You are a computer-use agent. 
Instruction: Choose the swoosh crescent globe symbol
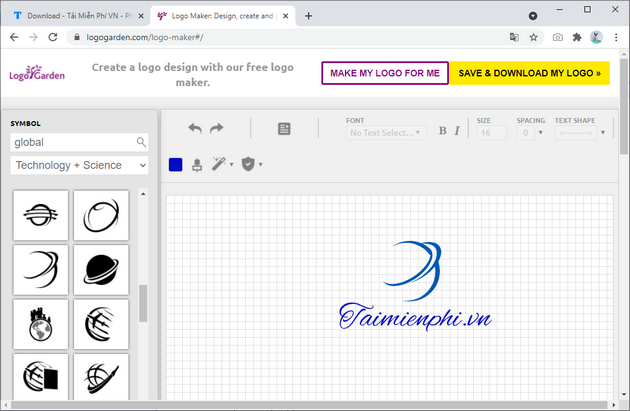[x=41, y=270]
